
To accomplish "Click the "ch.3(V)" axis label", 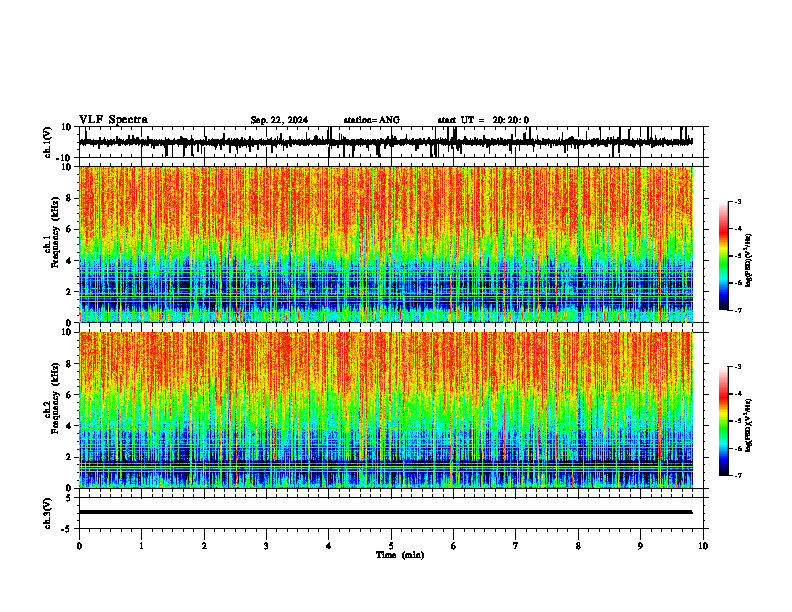I will [x=48, y=513].
